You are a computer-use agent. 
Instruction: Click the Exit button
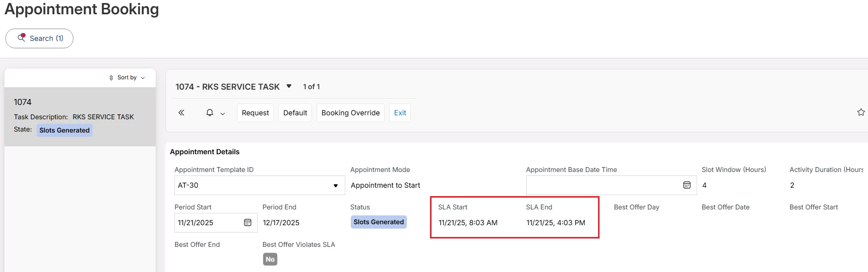pyautogui.click(x=400, y=113)
